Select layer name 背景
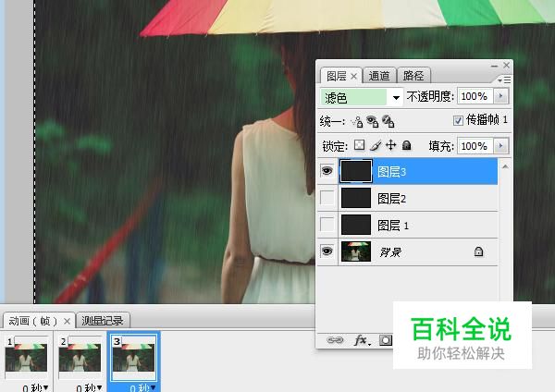The image size is (555, 392). 390,252
